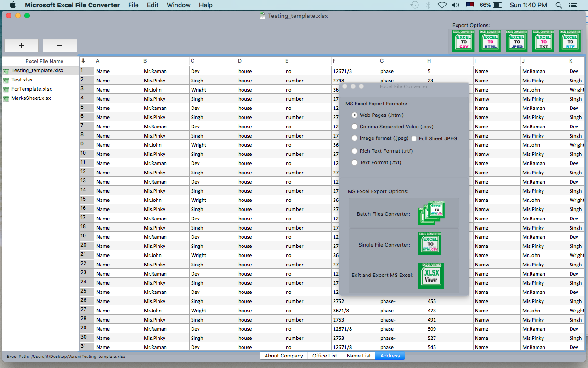The width and height of the screenshot is (588, 368).
Task: Click the input source flag in menu bar
Action: coord(469,5)
